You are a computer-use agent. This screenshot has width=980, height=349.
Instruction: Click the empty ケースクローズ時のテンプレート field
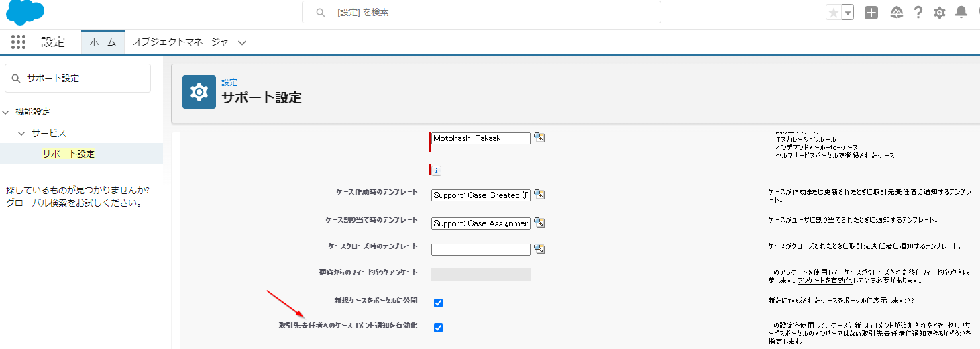(481, 250)
